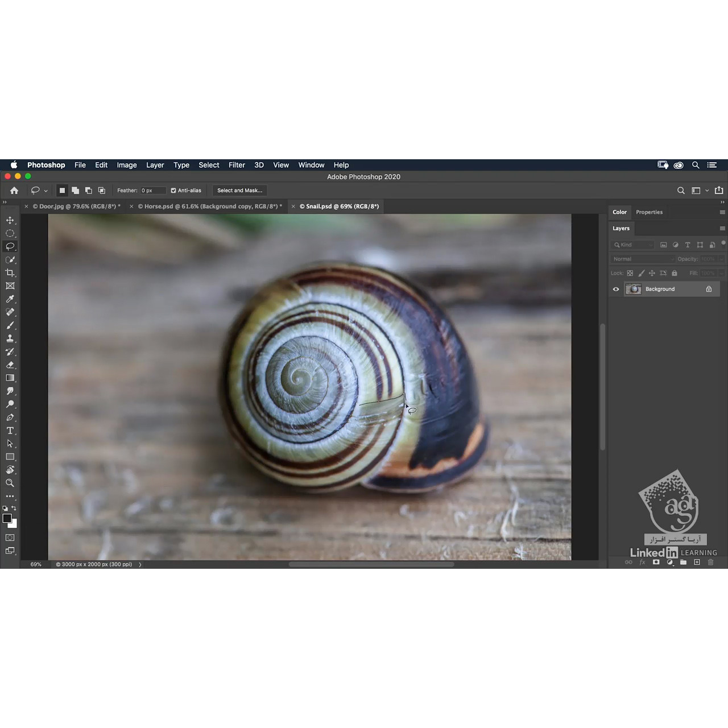Screen dimensions: 728x728
Task: Open the Filter menu
Action: point(237,165)
